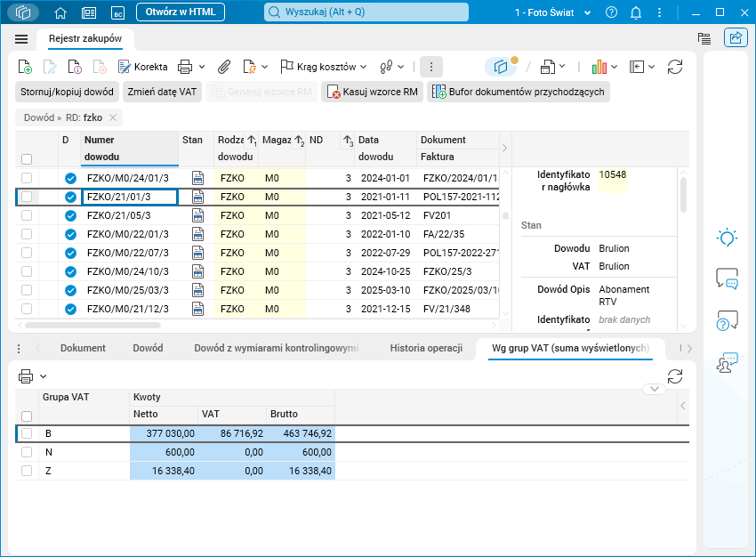Click the home icon in title bar
756x557 pixels.
pos(60,12)
